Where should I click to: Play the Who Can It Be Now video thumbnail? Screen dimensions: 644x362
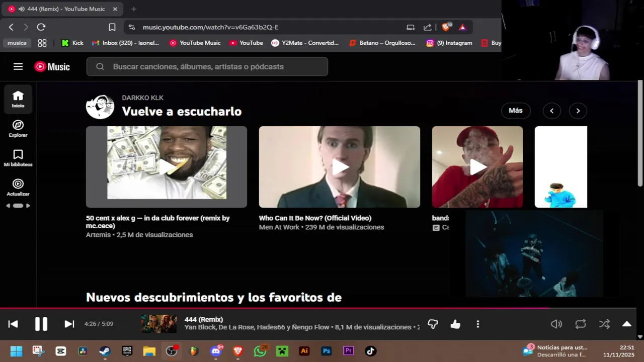pos(340,167)
